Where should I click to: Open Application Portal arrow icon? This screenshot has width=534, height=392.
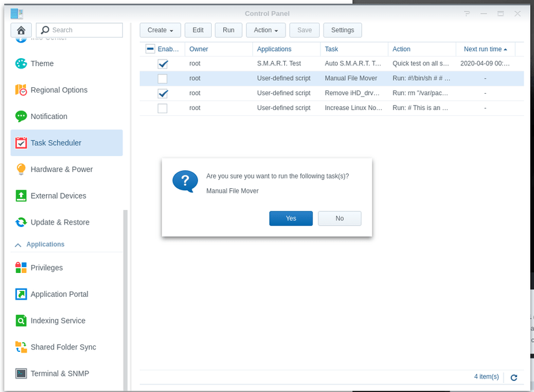coord(21,294)
